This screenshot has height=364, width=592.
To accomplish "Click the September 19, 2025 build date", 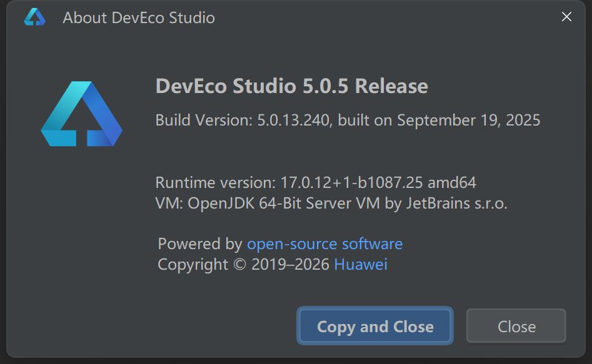I will click(468, 120).
